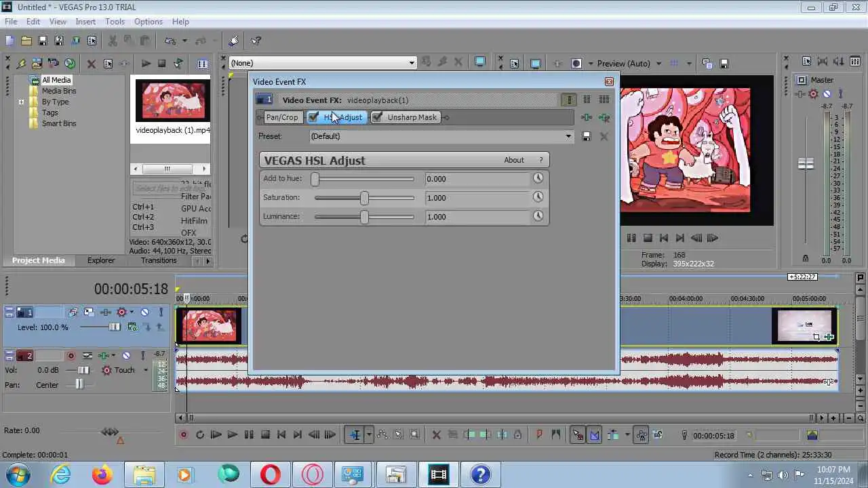Open audio track 2 FX dropdown arrow

pyautogui.click(x=115, y=355)
